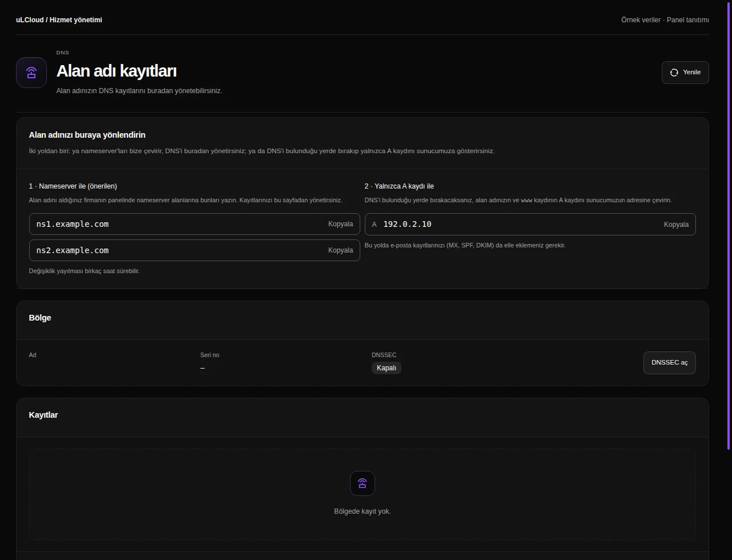Open the 'Panel tanıtımı' link
Viewport: 732px width, 560px height.
688,20
